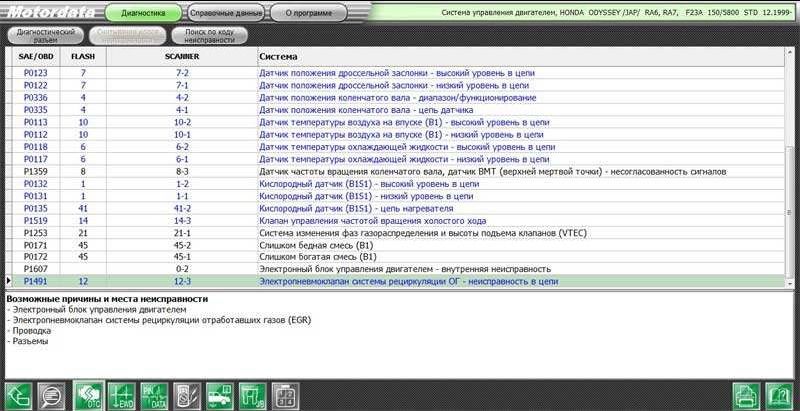
Task: Click the Диагностический разъем button
Action: 46,35
